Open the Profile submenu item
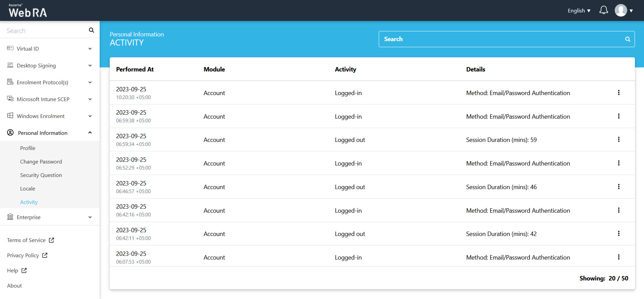 pyautogui.click(x=28, y=148)
